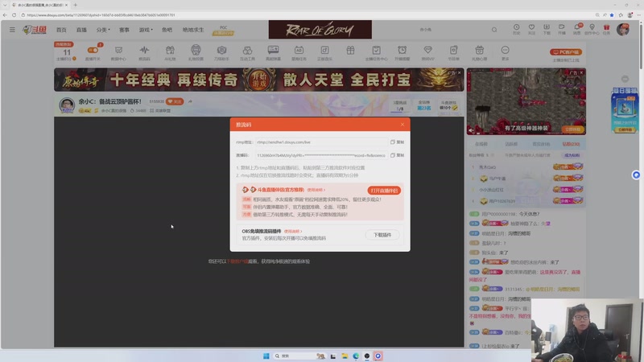Click 成为钻粉 button in rank panel
This screenshot has width=644, height=362.
(572, 155)
